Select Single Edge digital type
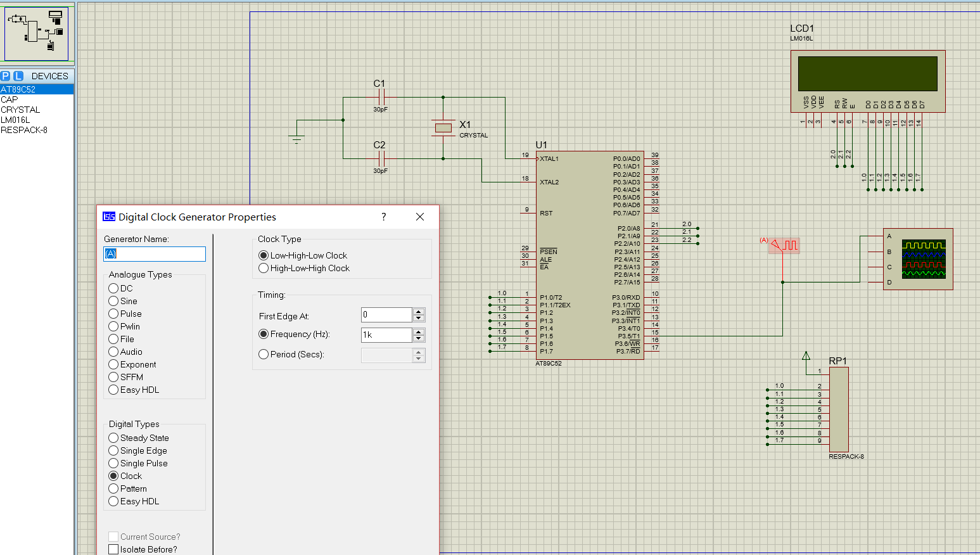Screen dimensions: 980x555 [113, 450]
